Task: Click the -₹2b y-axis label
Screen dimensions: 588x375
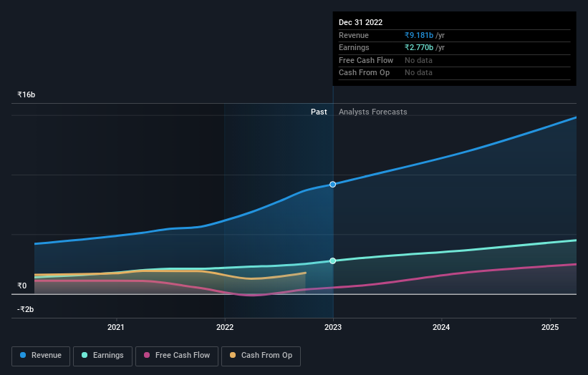Action: tap(26, 309)
